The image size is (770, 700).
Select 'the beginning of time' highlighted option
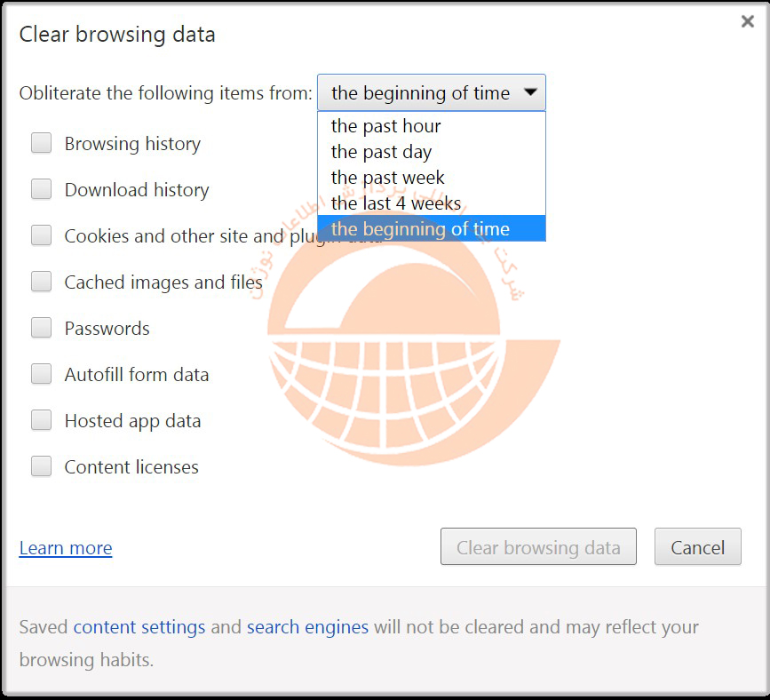[x=420, y=229]
